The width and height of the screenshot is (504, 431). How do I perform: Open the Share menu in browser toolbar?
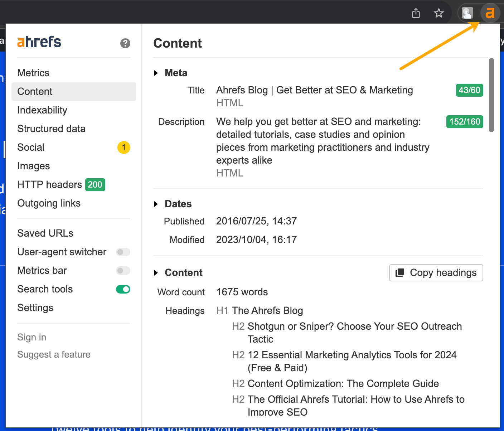416,13
